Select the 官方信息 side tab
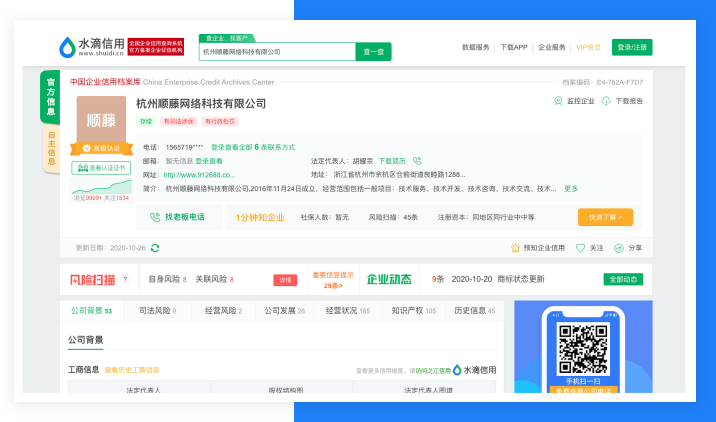Image resolution: width=716 pixels, height=422 pixels. click(50, 96)
